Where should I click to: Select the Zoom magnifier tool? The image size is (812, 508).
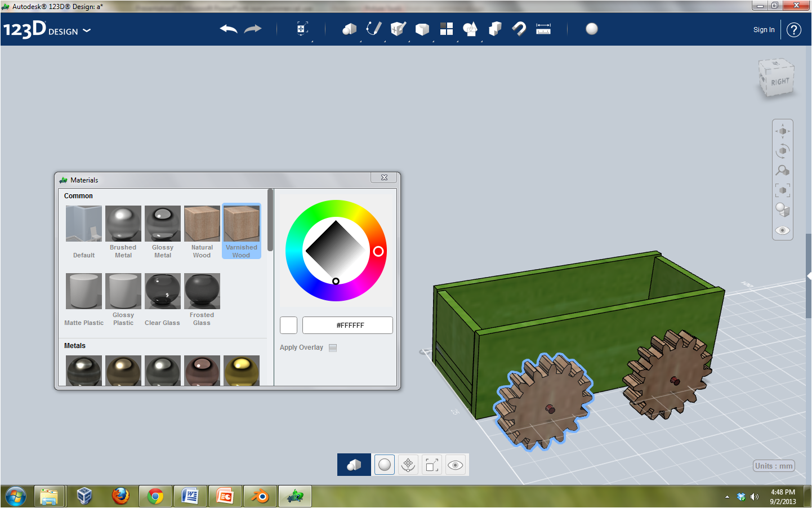click(783, 170)
